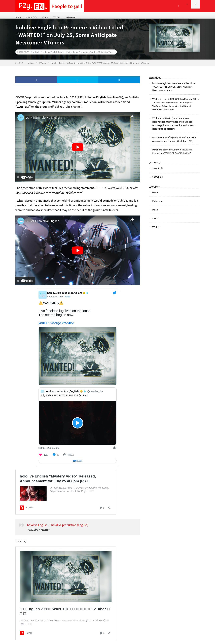This screenshot has width=215, height=644.
Task: Click share arrow on WANTED! video embed
Action: click(132, 117)
